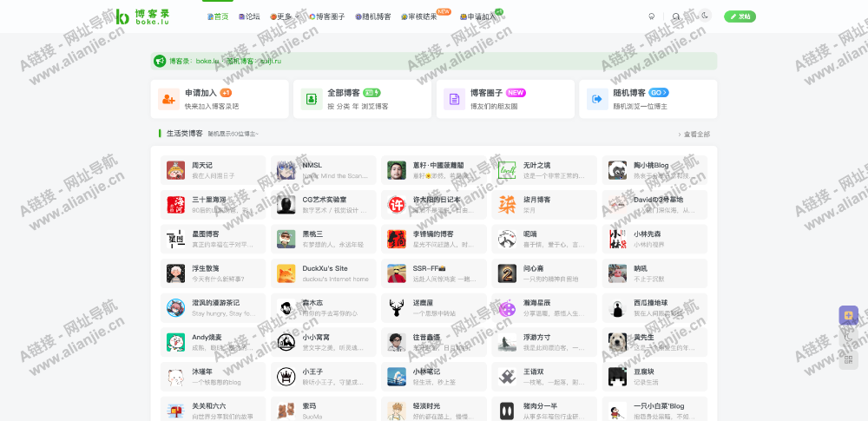This screenshot has width=868, height=421.
Task: Open the 迷鹿屋 deer avatar
Action: 397,308
